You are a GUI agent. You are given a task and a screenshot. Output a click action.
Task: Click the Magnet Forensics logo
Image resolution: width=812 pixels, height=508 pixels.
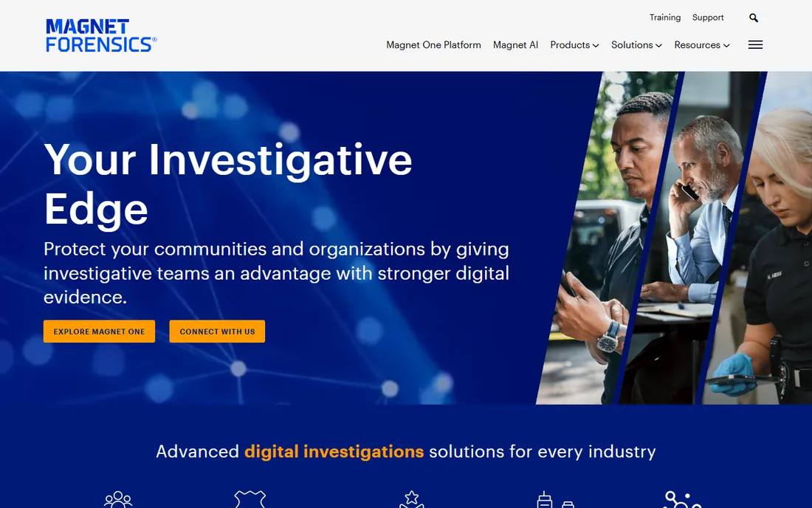[101, 35]
